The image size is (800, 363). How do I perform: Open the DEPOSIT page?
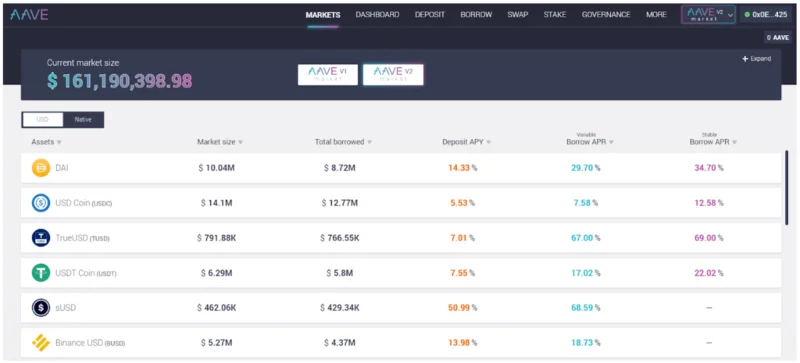point(430,15)
